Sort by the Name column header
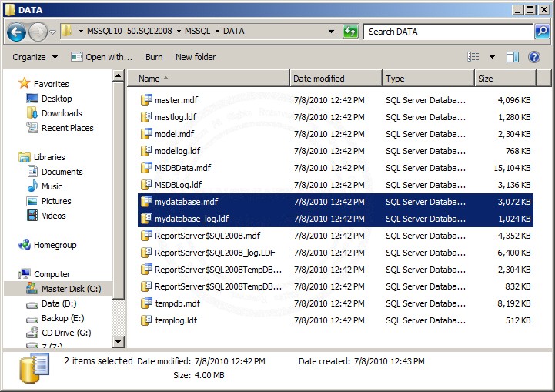This screenshot has width=555, height=392. [x=209, y=79]
